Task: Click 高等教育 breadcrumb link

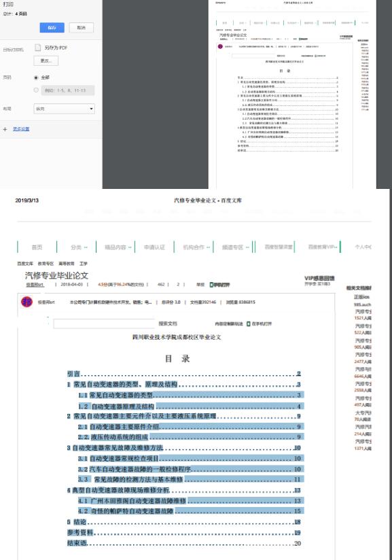Action: point(67,264)
